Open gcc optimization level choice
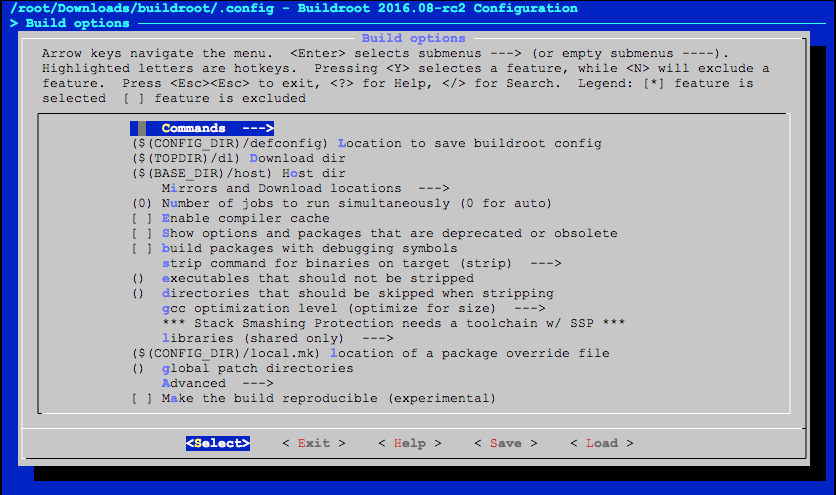This screenshot has width=836, height=495. pos(353,308)
